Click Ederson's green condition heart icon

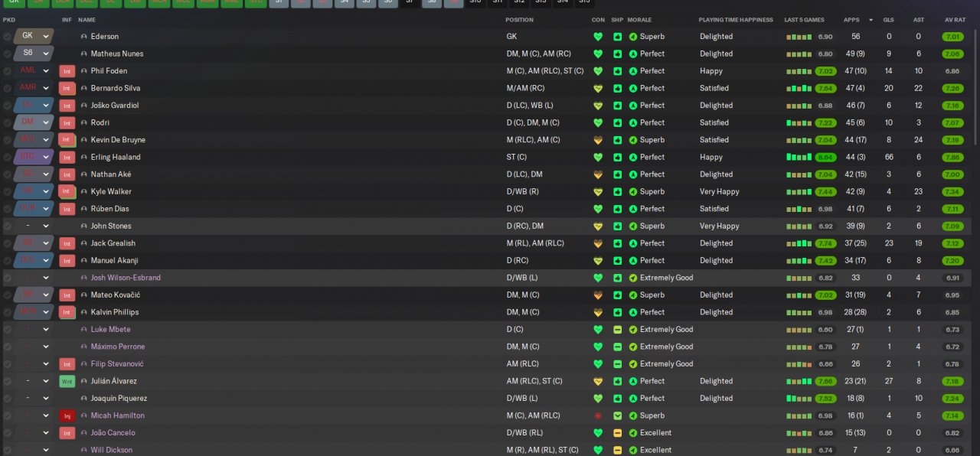(598, 37)
